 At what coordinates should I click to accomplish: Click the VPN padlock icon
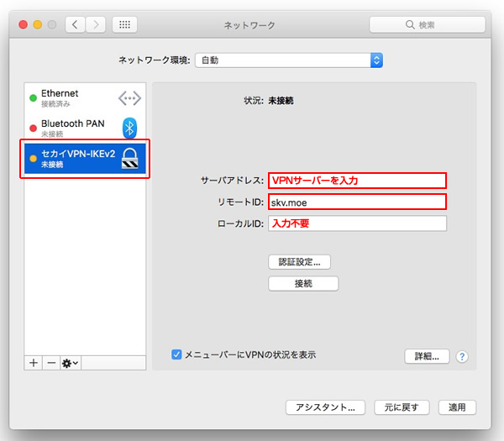click(129, 158)
